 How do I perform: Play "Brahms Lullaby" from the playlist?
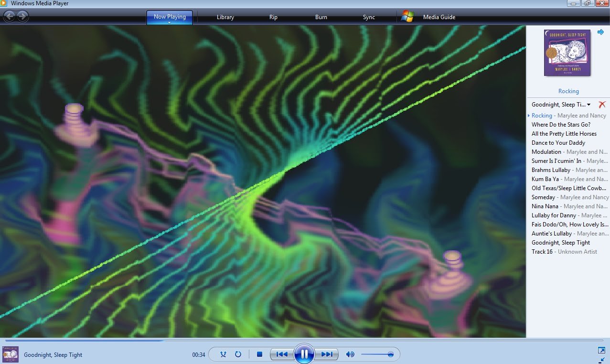click(x=551, y=170)
